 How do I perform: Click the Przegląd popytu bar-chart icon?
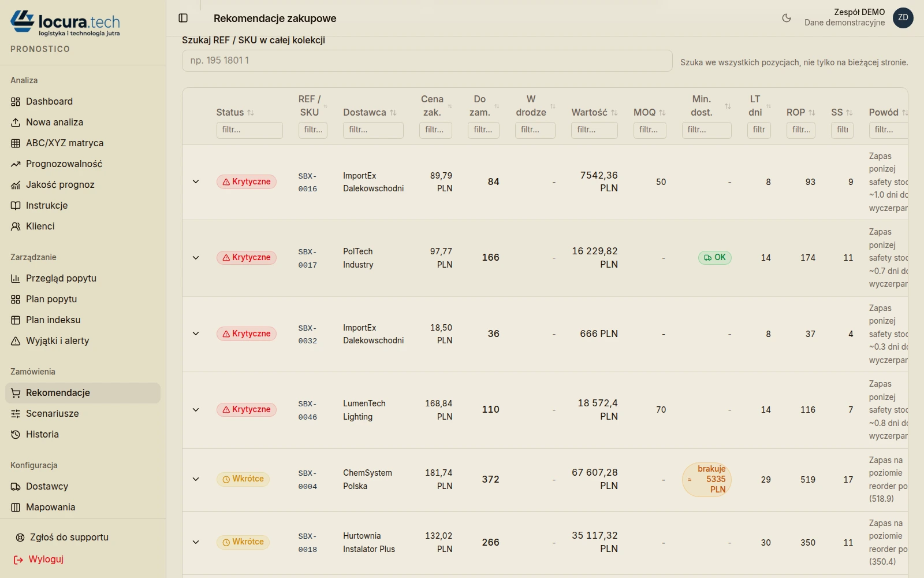(x=16, y=279)
